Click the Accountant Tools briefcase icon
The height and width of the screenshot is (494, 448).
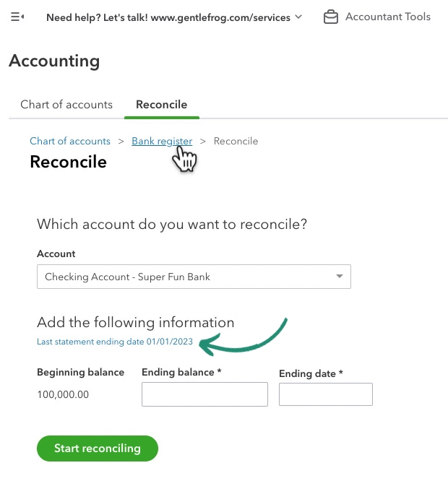point(331,17)
